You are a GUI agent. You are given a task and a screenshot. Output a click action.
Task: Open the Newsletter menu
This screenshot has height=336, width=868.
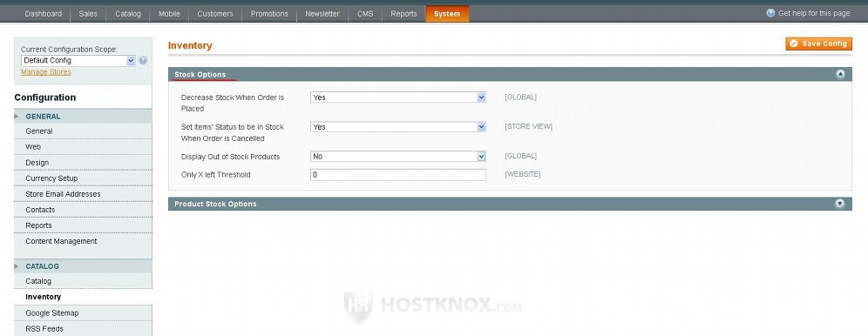(322, 14)
